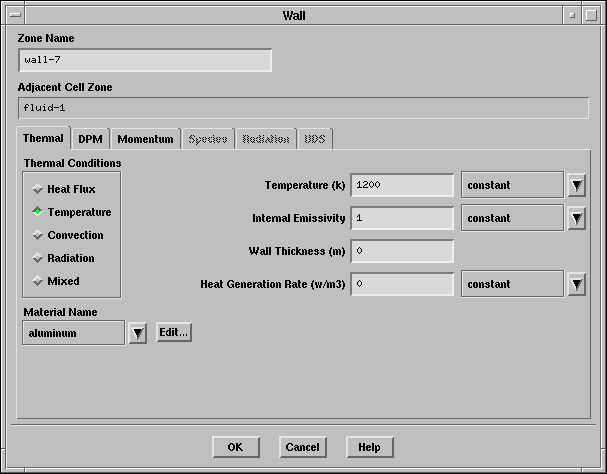Click the disabled Species tab
607x474 pixels.
click(208, 139)
